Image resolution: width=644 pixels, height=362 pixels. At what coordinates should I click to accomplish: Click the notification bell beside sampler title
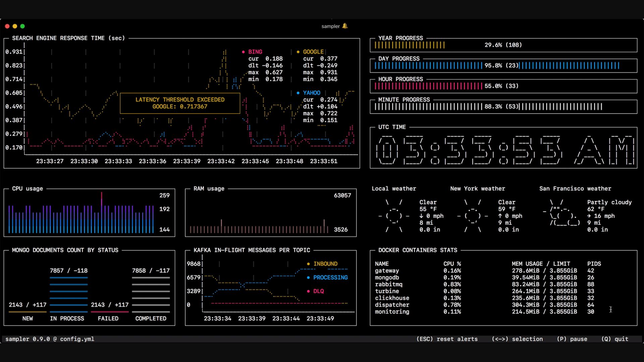345,26
